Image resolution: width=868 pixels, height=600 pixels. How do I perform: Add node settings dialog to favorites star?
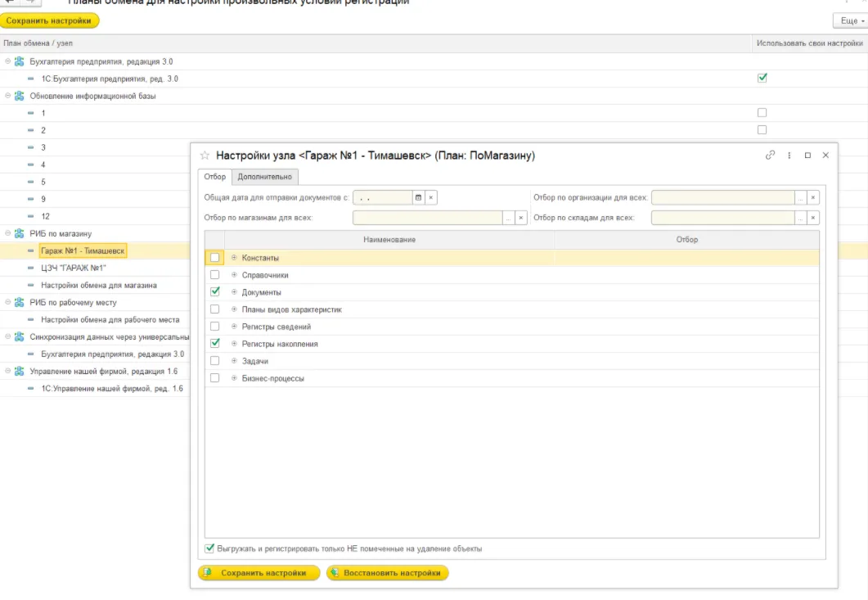tap(205, 156)
